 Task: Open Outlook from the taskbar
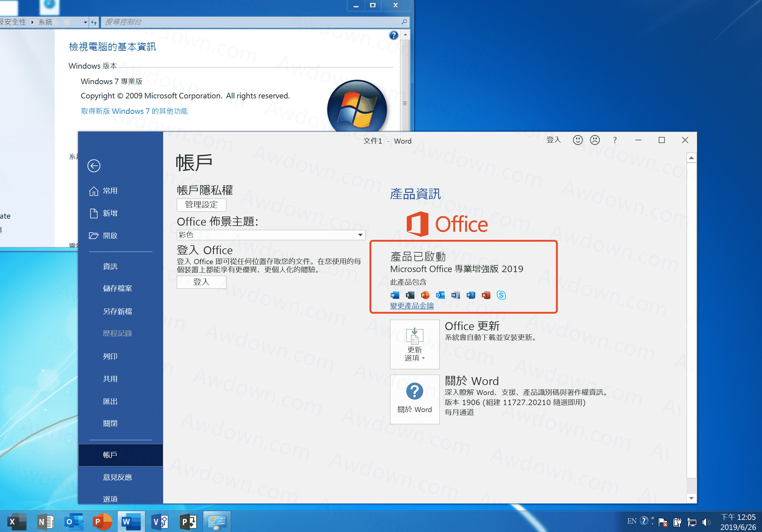pos(74,522)
